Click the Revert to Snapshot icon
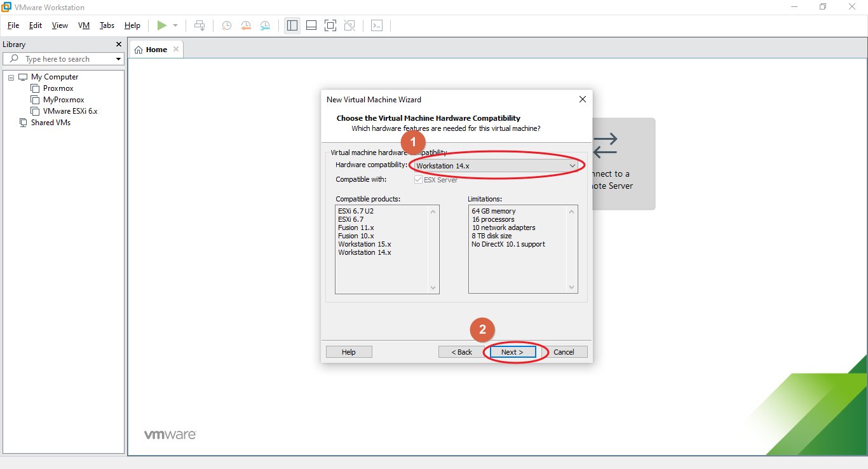Image resolution: width=868 pixels, height=469 pixels. (246, 25)
